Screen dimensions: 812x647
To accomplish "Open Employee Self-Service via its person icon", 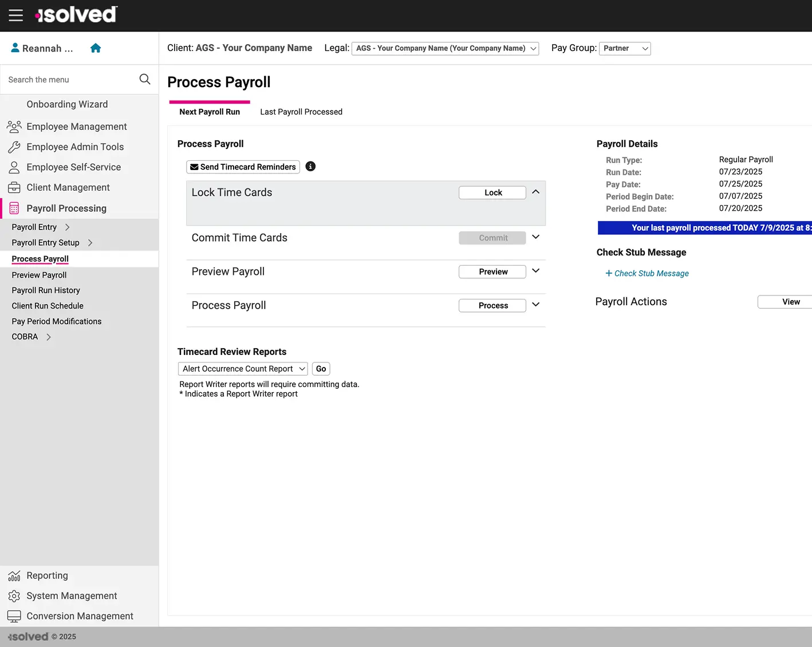I will tap(14, 167).
